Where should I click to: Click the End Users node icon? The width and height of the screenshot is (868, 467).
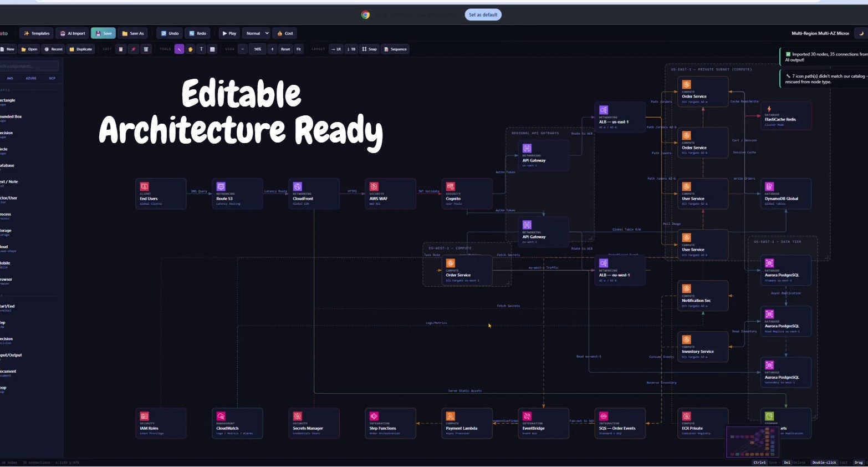(x=144, y=187)
